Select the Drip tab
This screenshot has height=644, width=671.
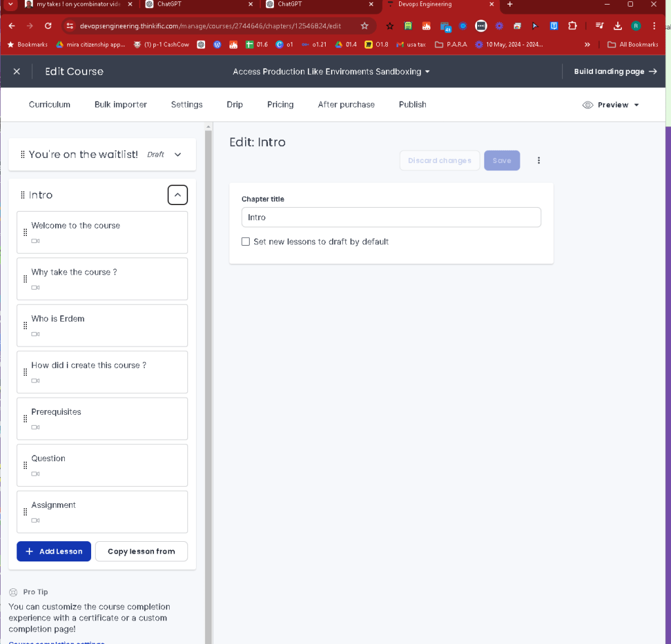click(x=235, y=104)
